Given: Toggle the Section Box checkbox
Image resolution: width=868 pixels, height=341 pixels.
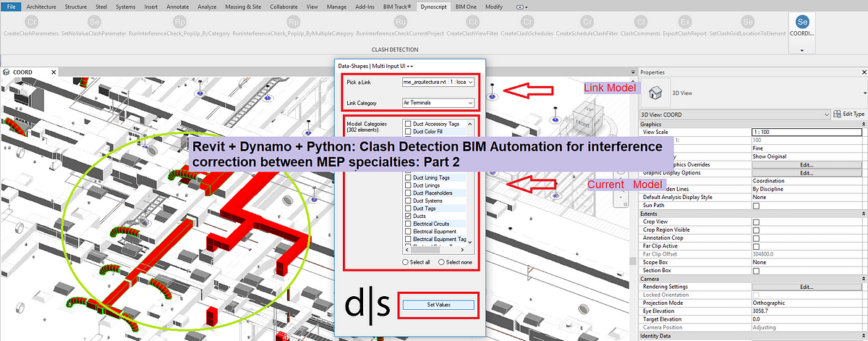Looking at the screenshot, I should 757,270.
